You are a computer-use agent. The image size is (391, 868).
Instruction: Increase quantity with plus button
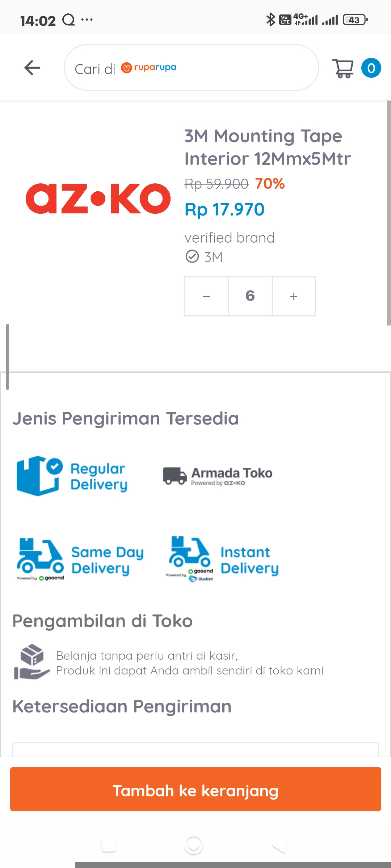[294, 296]
